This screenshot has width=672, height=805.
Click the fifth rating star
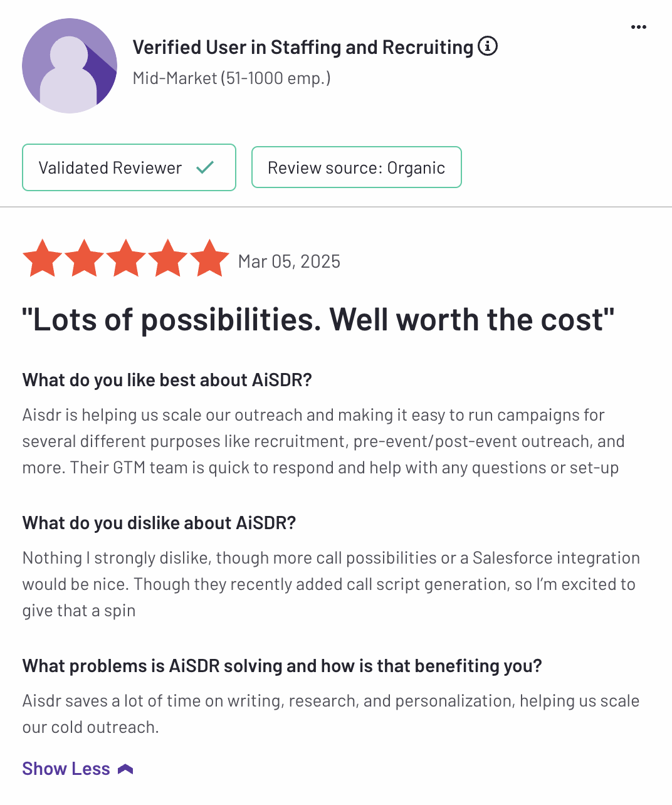pos(210,258)
